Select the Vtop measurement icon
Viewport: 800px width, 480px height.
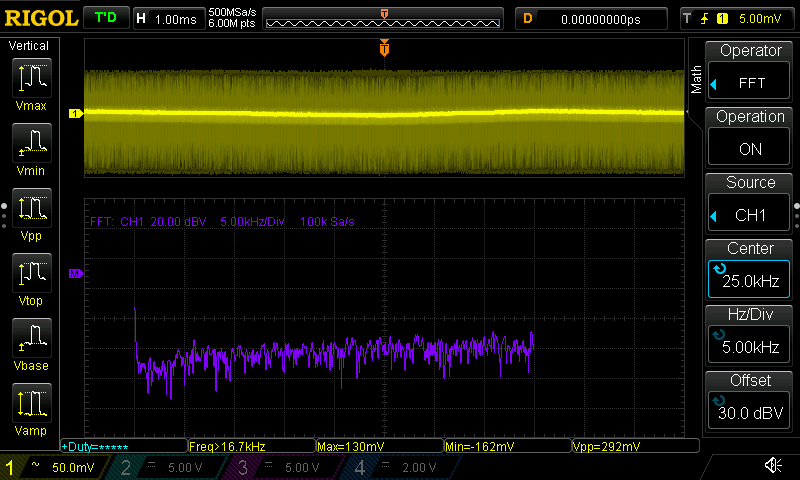point(32,272)
